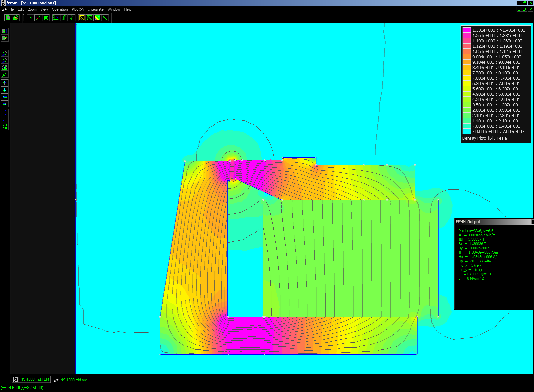Click the Integral tool icon

pyautogui.click(x=64, y=18)
